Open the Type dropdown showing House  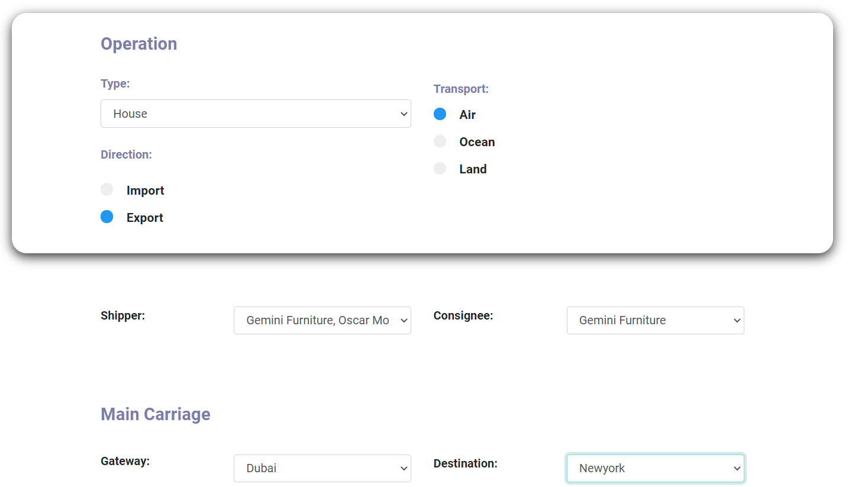click(255, 114)
